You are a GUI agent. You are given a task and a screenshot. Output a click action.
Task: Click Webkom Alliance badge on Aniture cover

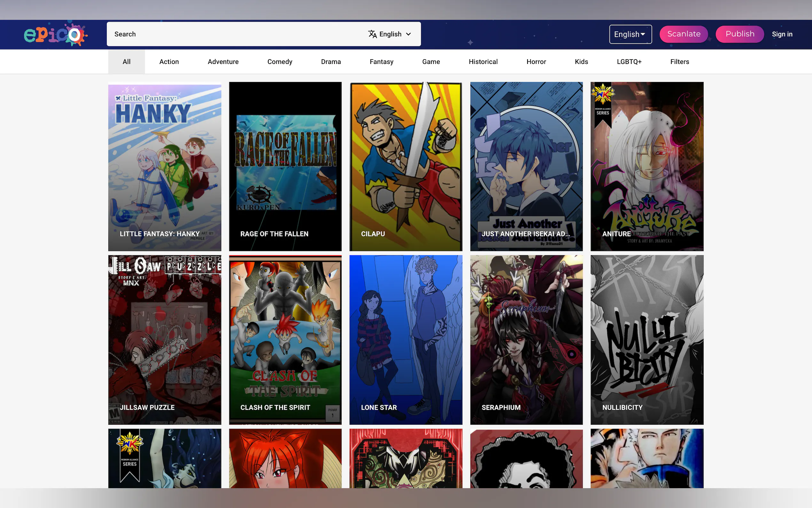click(x=603, y=104)
